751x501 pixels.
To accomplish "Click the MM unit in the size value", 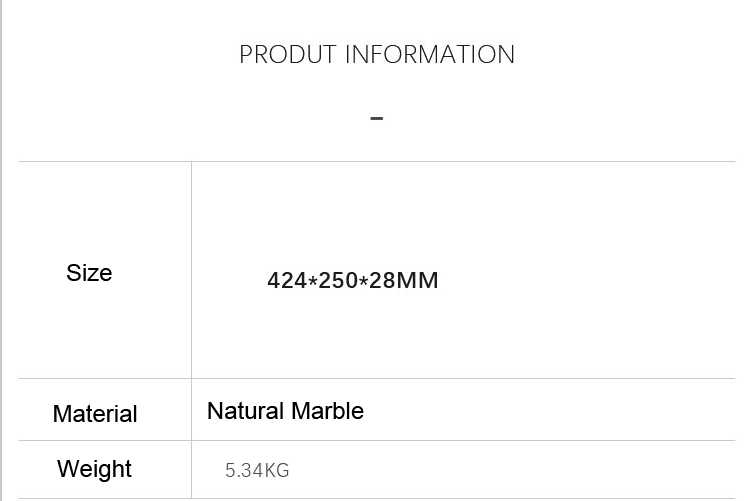I will [x=417, y=280].
